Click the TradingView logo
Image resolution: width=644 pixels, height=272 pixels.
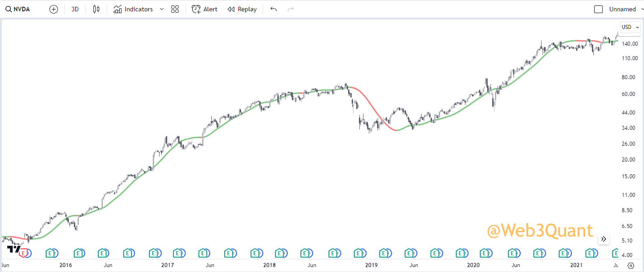coord(14,249)
